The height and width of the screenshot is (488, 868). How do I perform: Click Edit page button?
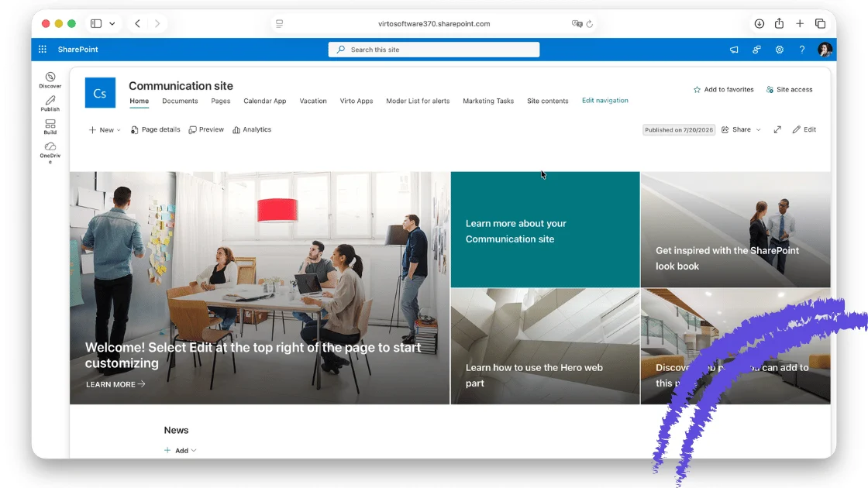(x=804, y=129)
